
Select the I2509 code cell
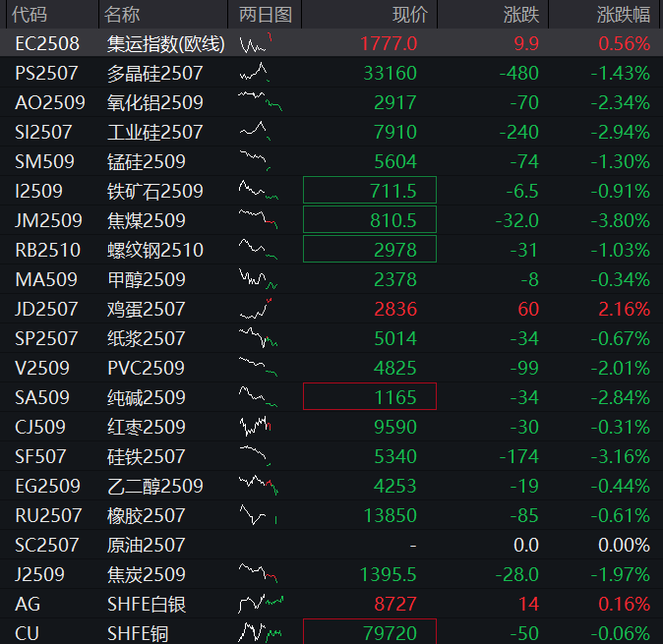point(38,191)
